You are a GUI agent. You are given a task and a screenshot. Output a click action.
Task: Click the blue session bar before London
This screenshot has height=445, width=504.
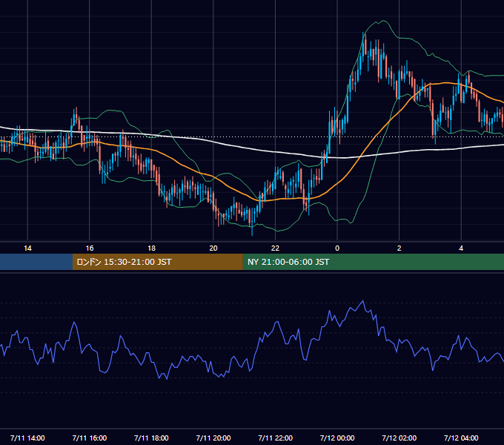(x=36, y=262)
